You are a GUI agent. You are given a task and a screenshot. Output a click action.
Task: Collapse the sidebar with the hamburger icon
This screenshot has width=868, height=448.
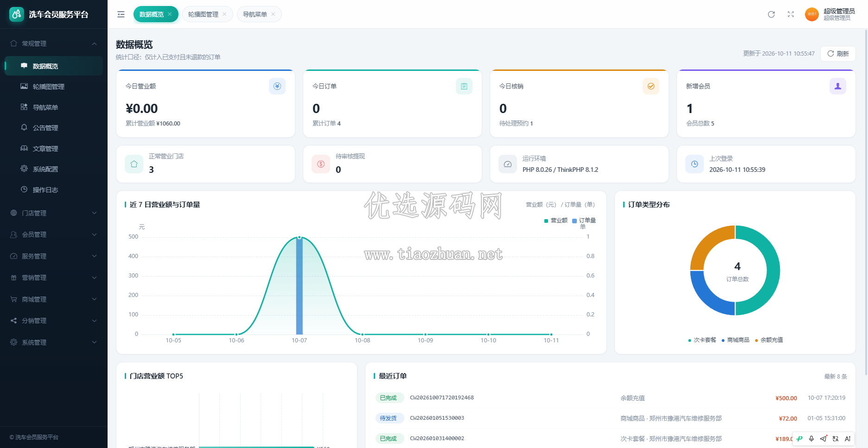point(121,14)
